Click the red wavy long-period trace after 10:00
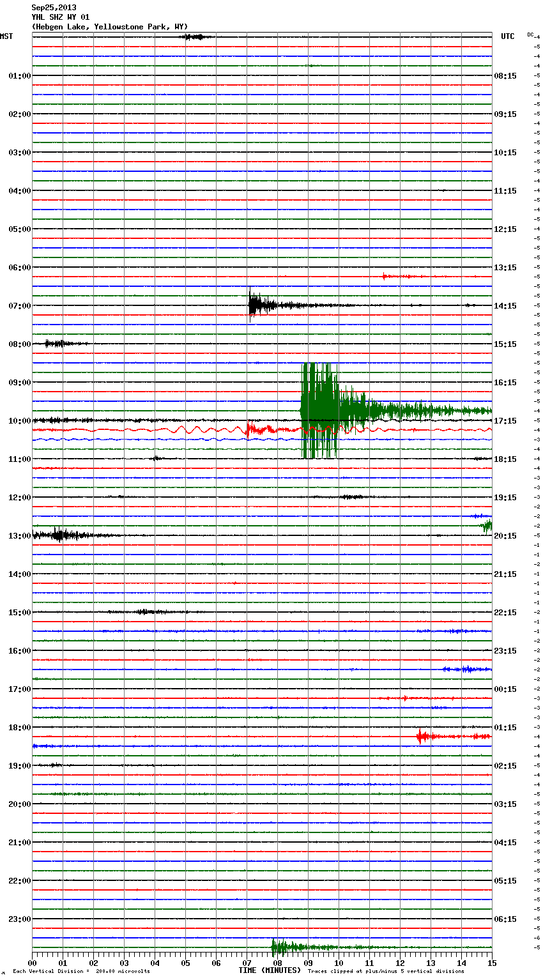This screenshot has width=543, height=980. pyautogui.click(x=262, y=430)
